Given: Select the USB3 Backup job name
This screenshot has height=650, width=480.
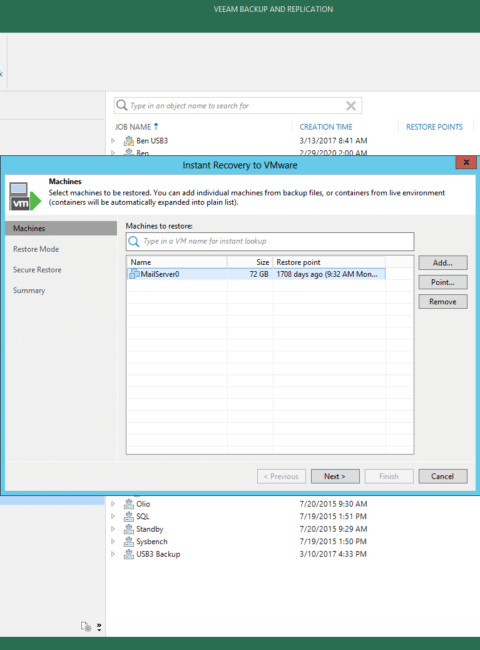Looking at the screenshot, I should 158,554.
